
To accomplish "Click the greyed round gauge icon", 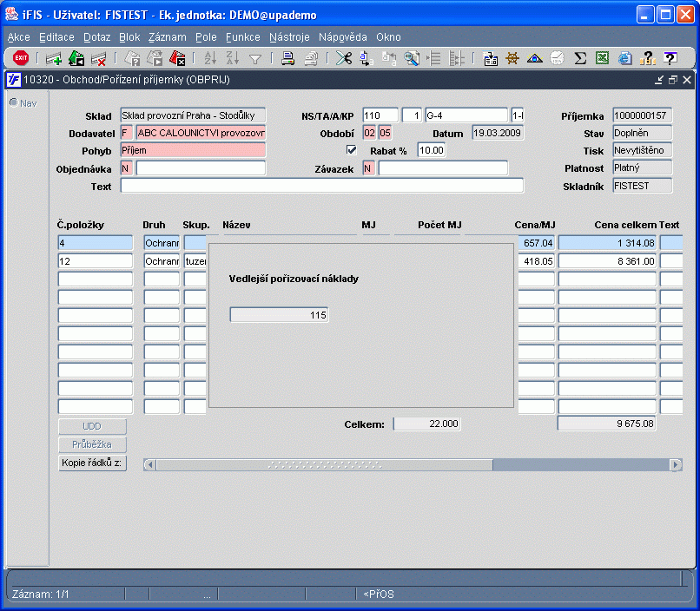I will coord(558,58).
